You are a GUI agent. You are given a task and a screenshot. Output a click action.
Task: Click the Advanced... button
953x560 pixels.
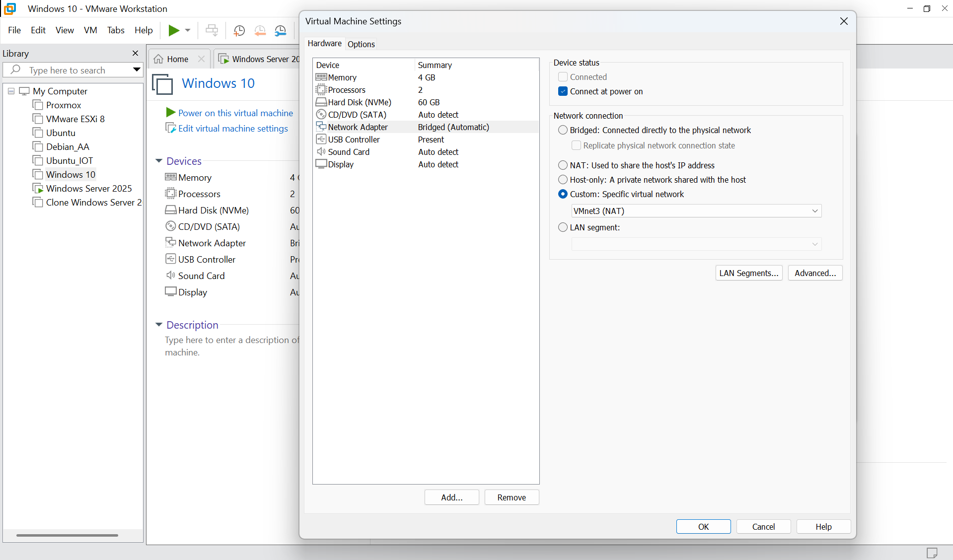815,273
